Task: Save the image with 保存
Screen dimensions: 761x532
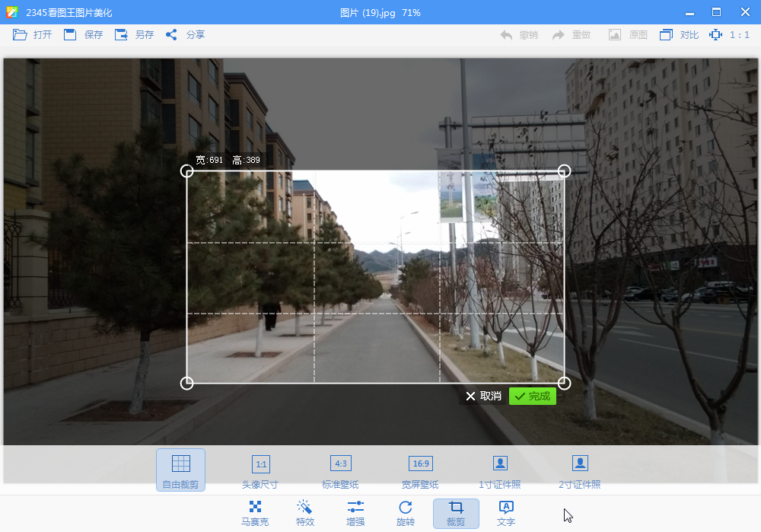Action: point(83,35)
